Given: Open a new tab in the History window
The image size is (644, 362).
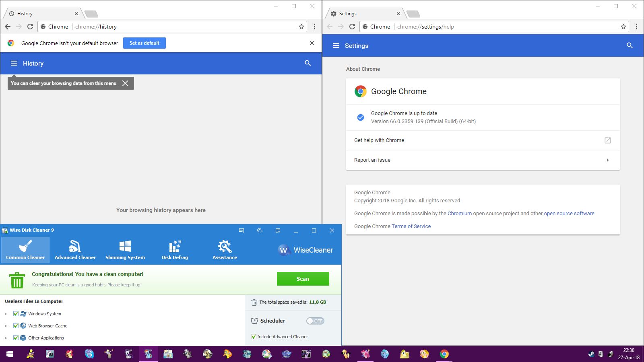Looking at the screenshot, I should [91, 14].
